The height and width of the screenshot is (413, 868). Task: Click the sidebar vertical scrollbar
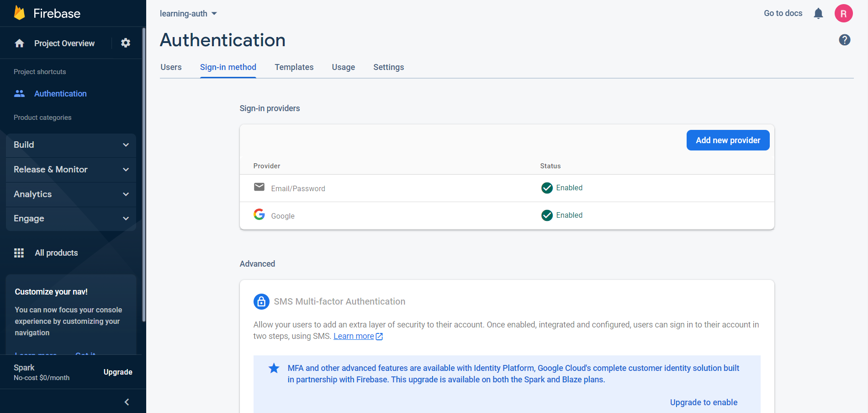pyautogui.click(x=144, y=174)
